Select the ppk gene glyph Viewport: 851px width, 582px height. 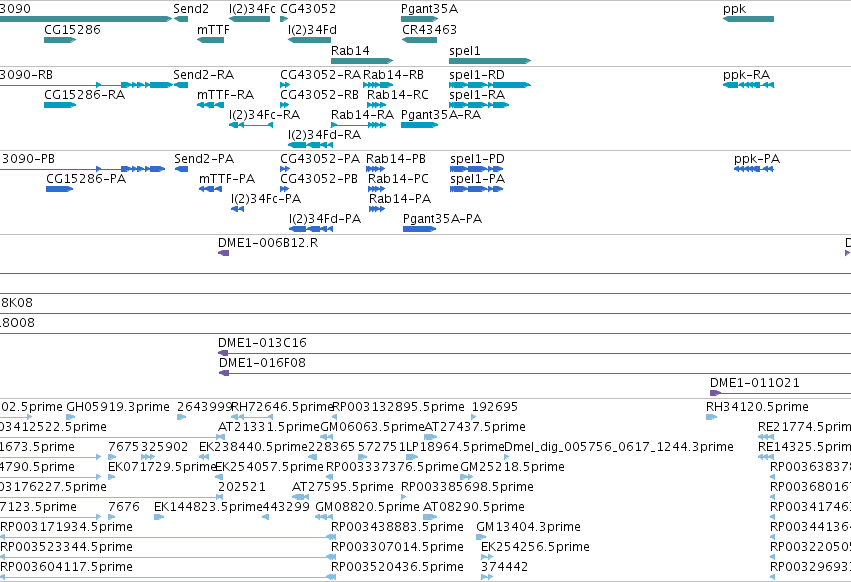tap(748, 19)
